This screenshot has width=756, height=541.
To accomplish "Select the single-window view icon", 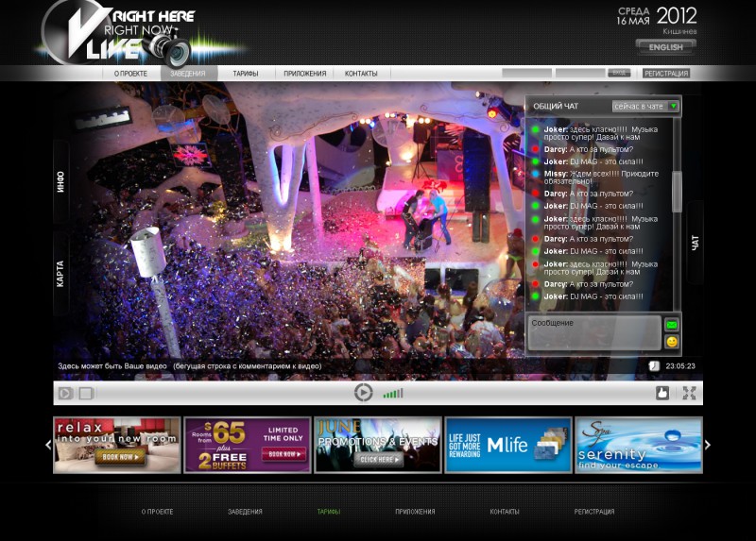I will tap(86, 394).
